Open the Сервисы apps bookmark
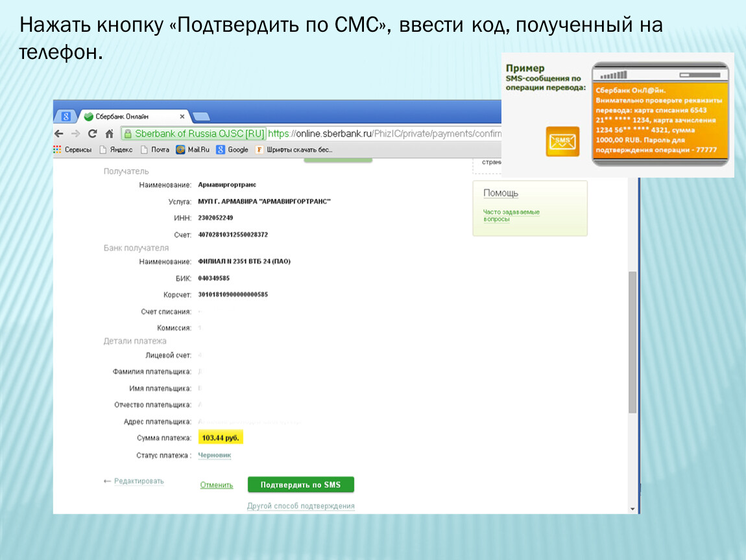Image resolution: width=746 pixels, height=560 pixels. pyautogui.click(x=72, y=150)
